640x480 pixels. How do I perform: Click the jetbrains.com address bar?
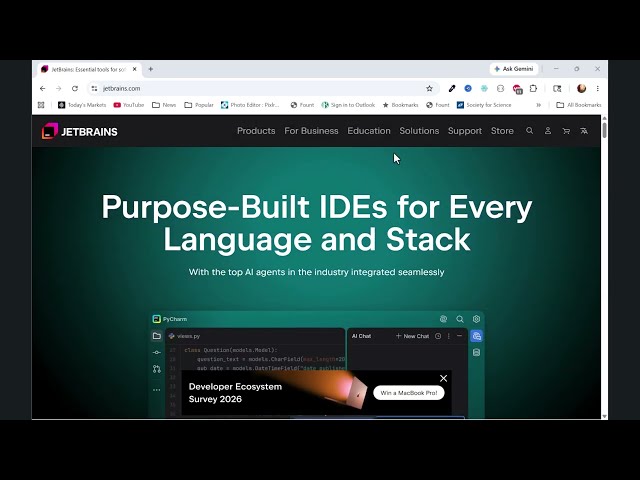click(261, 89)
